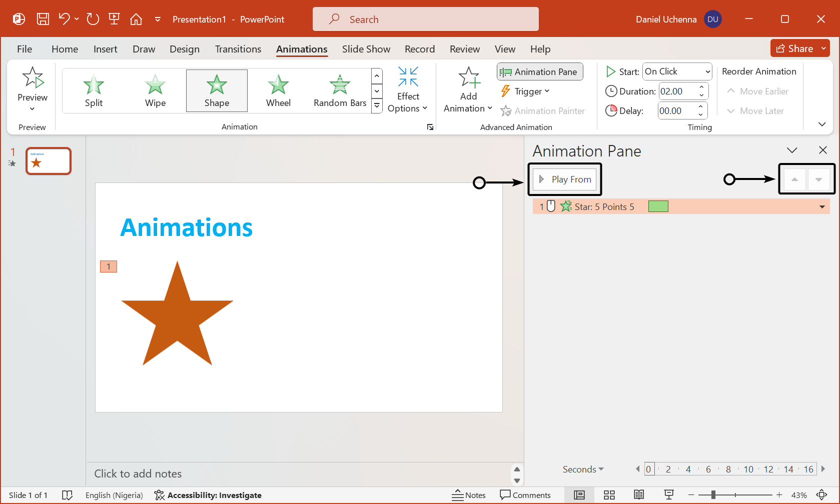Click the Add Animation star icon

coord(469,78)
